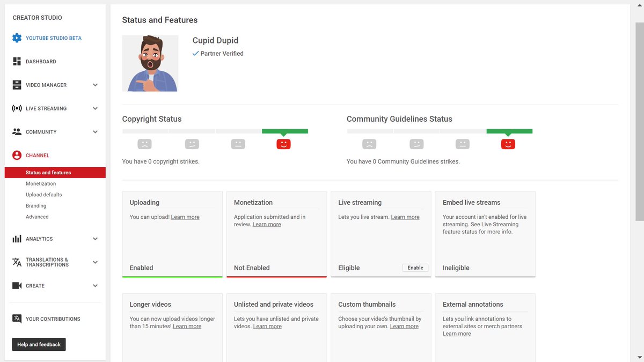Click the Cupid Dupid channel name
The image size is (644, 362).
click(x=215, y=40)
